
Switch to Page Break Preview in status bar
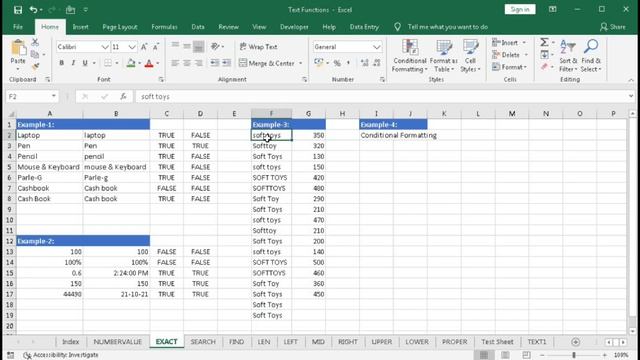tap(527, 355)
